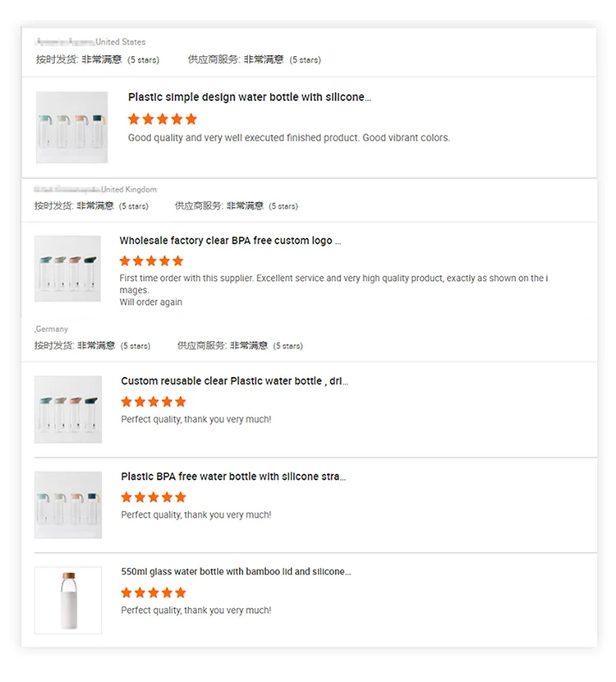This screenshot has height=682, width=616.
Task: Click the stars under Custom reusable clear Plastic bottle
Action: click(154, 402)
